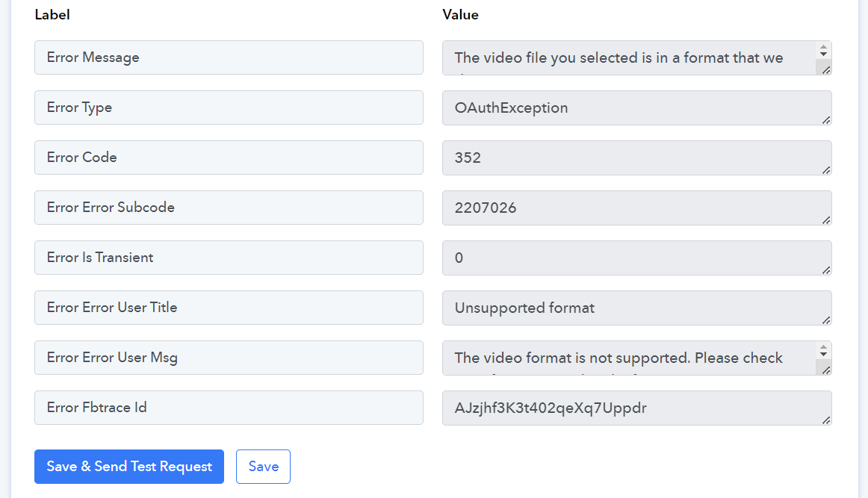This screenshot has height=498, width=868.
Task: Click the Save & Send Test Request button
Action: pyautogui.click(x=129, y=467)
